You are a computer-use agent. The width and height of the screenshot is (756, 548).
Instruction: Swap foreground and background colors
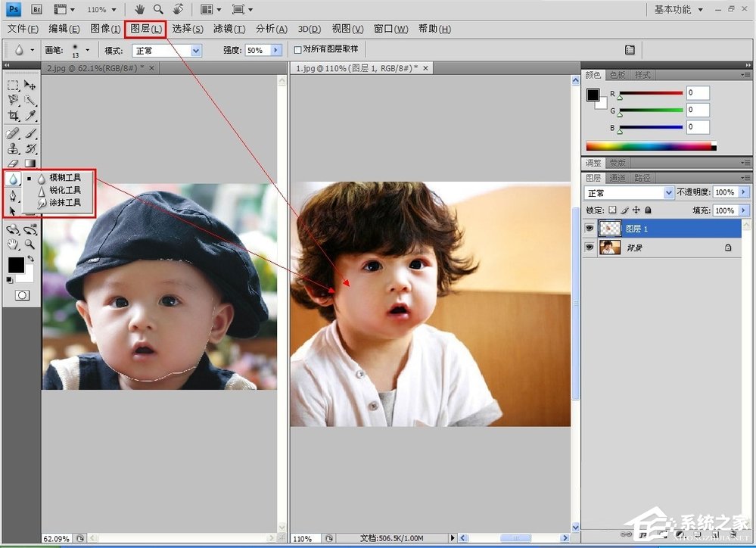pos(30,258)
